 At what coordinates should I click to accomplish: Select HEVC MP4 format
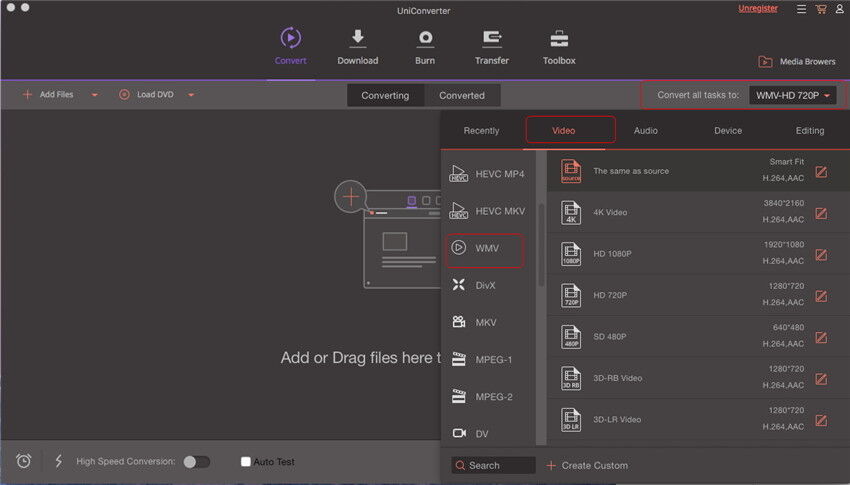click(487, 174)
